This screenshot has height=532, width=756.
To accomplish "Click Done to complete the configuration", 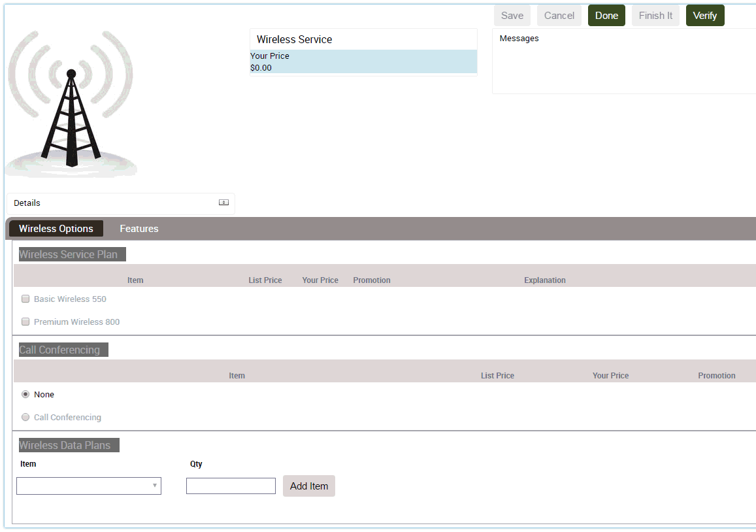I will pos(606,15).
